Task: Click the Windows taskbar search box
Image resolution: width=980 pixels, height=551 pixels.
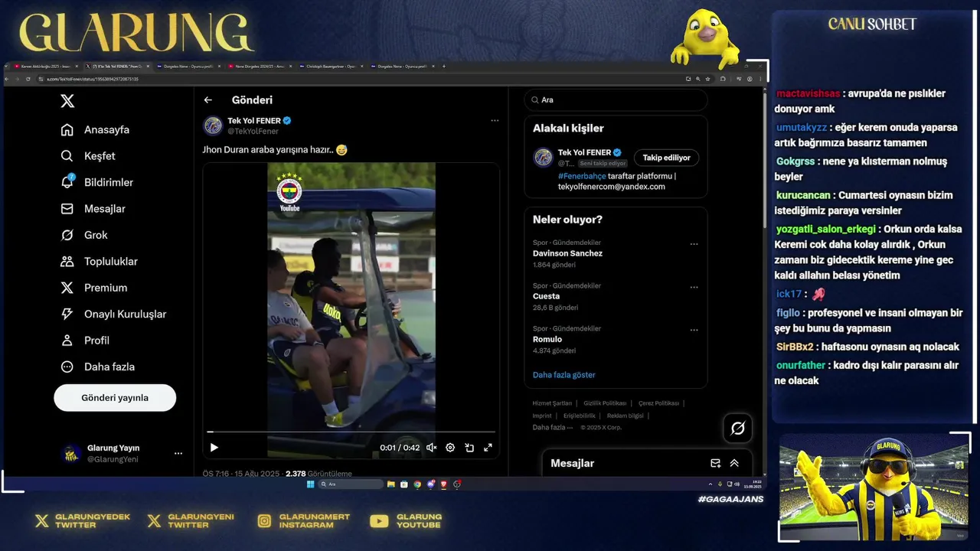Action: click(351, 484)
